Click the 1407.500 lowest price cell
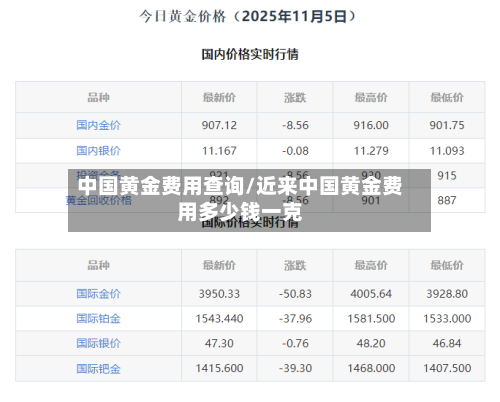This screenshot has height=402, width=500. pyautogui.click(x=447, y=368)
